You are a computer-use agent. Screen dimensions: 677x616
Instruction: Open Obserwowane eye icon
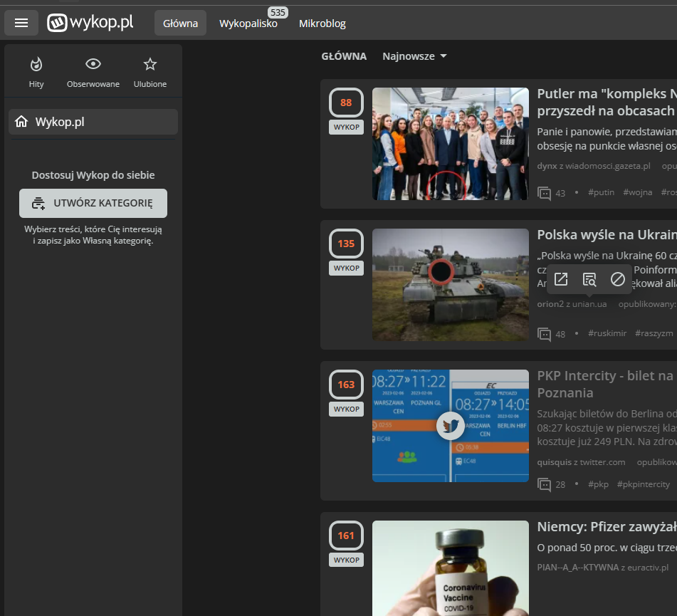pos(93,65)
